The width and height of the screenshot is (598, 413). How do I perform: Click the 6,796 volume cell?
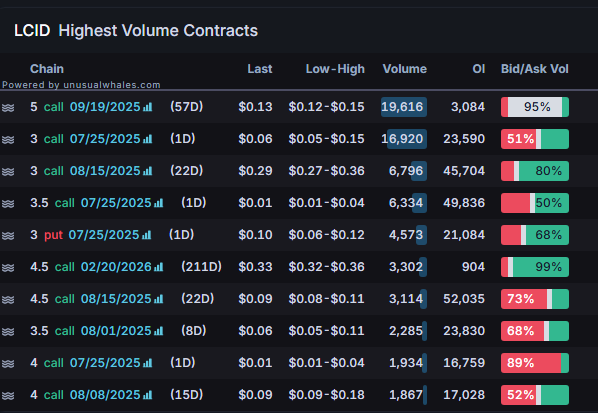[407, 171]
